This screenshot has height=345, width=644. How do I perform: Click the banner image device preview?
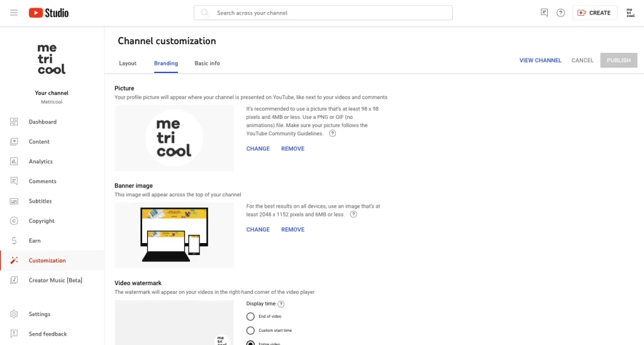[174, 235]
